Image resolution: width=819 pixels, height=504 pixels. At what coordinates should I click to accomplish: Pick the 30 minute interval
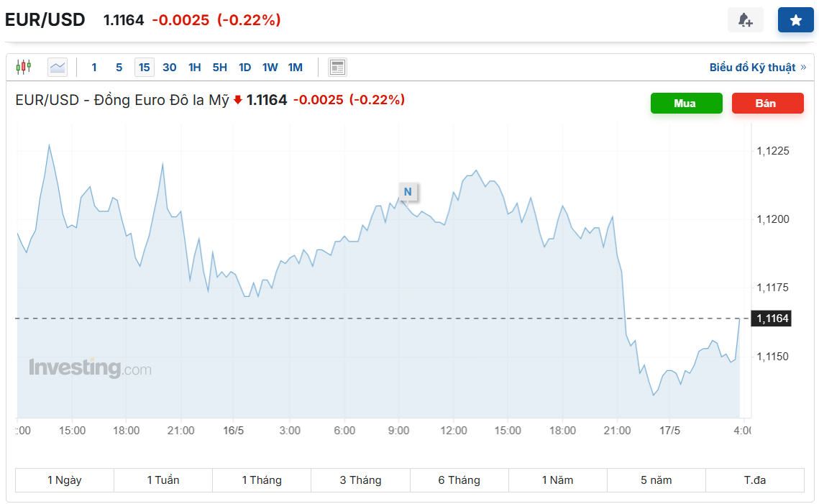pyautogui.click(x=169, y=68)
